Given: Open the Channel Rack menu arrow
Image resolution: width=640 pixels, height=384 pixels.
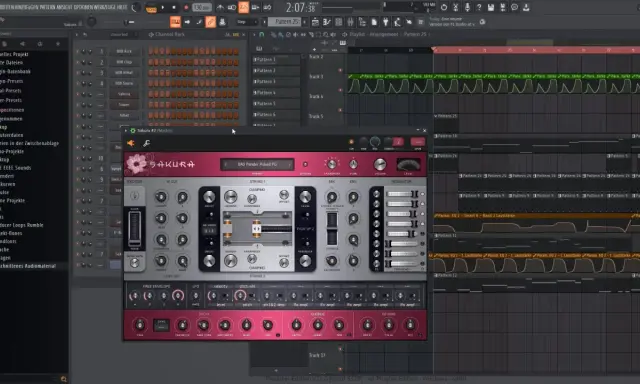Looking at the screenshot, I should pos(77,35).
